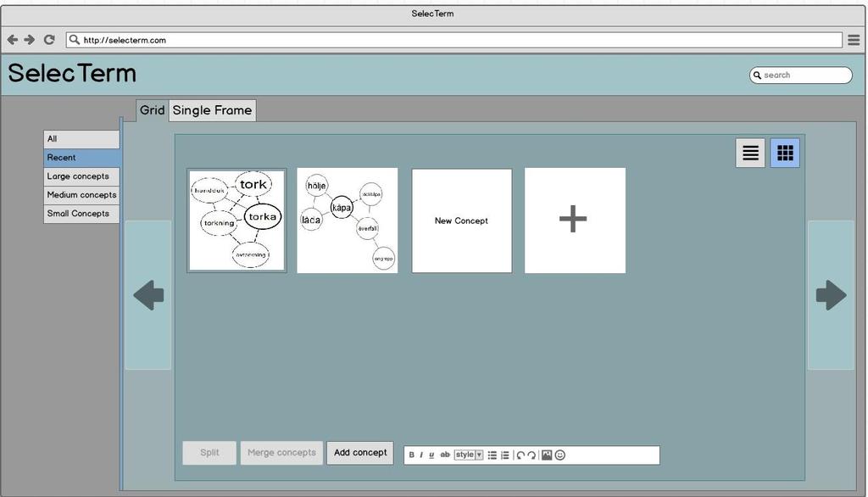The height and width of the screenshot is (497, 868).
Task: Insert an image
Action: coord(547,455)
